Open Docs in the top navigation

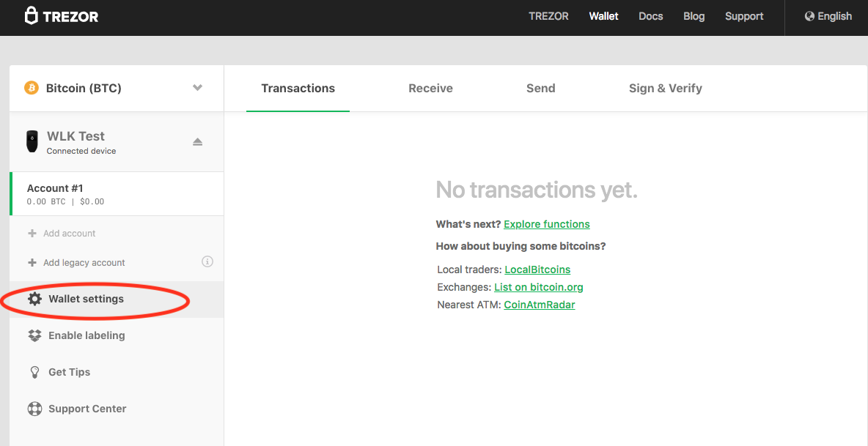click(x=650, y=16)
